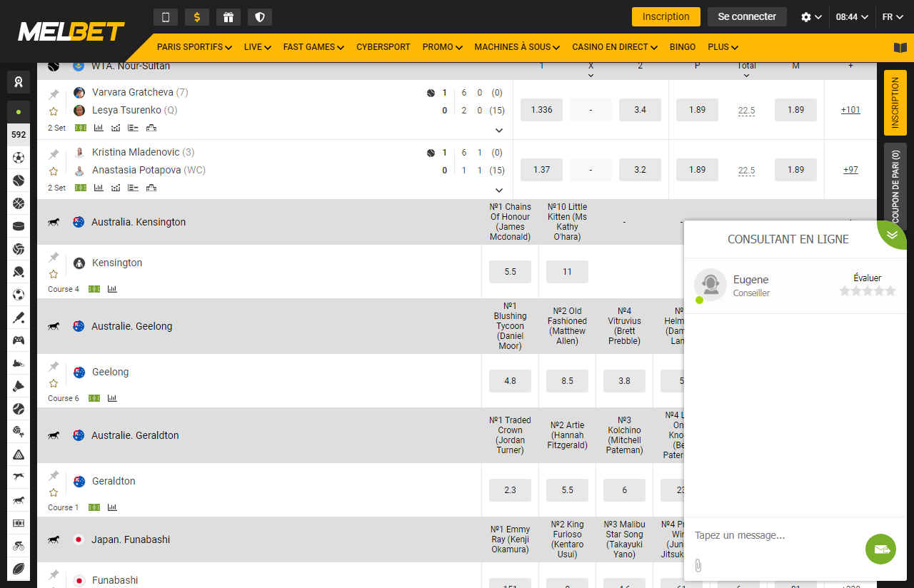Open the bar chart stats icon for Kensington
Image resolution: width=914 pixels, height=588 pixels.
pos(112,289)
